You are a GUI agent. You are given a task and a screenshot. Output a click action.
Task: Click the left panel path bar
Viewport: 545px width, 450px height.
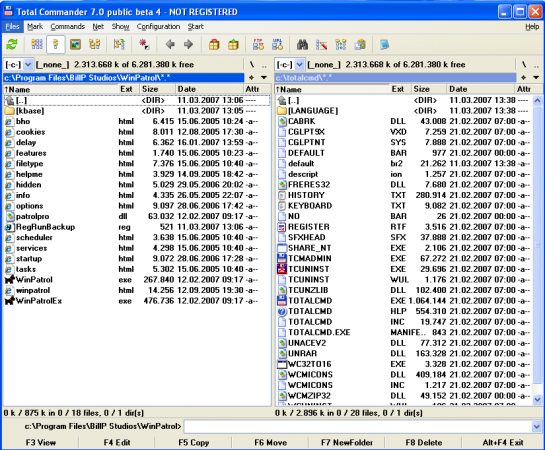pyautogui.click(x=124, y=77)
